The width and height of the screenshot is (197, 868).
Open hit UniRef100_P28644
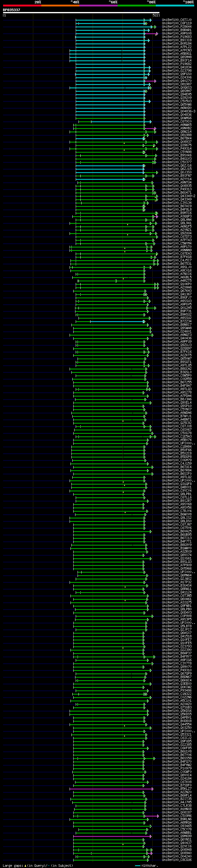(176, 26)
